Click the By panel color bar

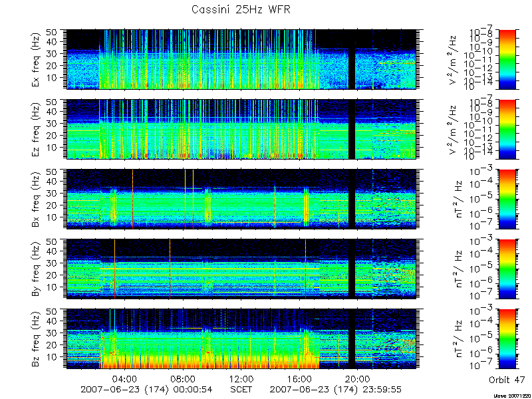coord(507,269)
